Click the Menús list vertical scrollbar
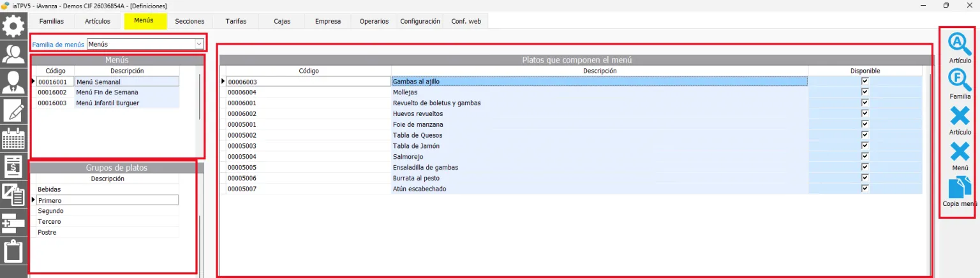Viewport: 980px width, 278px height. (200, 96)
